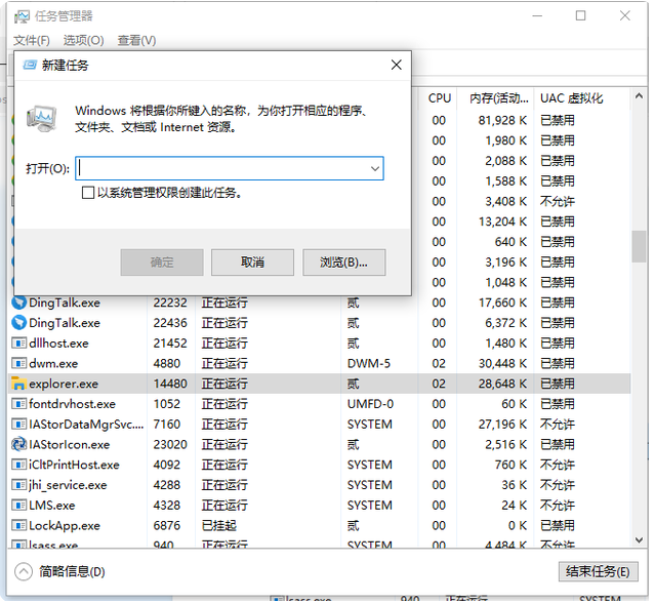649x601 pixels.
Task: Click 不允许 in memory 3,408 K row
Action: [557, 202]
